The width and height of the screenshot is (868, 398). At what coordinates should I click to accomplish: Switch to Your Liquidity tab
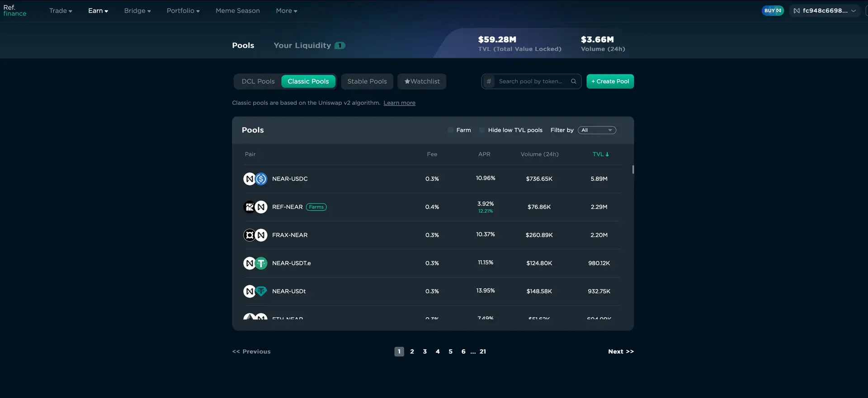point(302,45)
